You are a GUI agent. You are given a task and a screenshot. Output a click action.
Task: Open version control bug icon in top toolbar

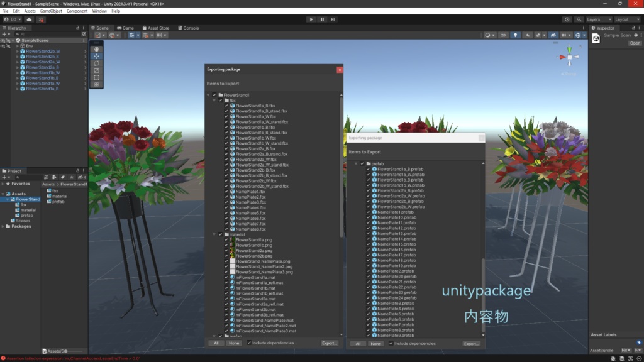(x=41, y=19)
